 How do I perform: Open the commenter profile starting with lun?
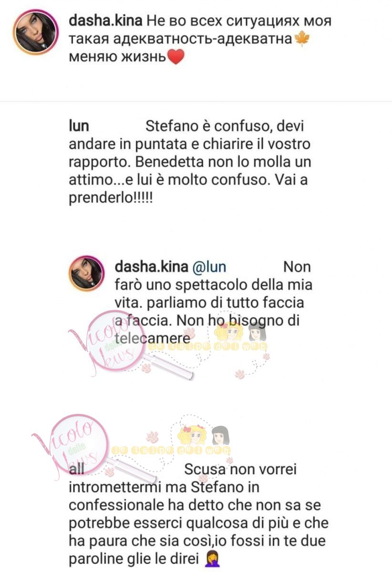(x=79, y=127)
